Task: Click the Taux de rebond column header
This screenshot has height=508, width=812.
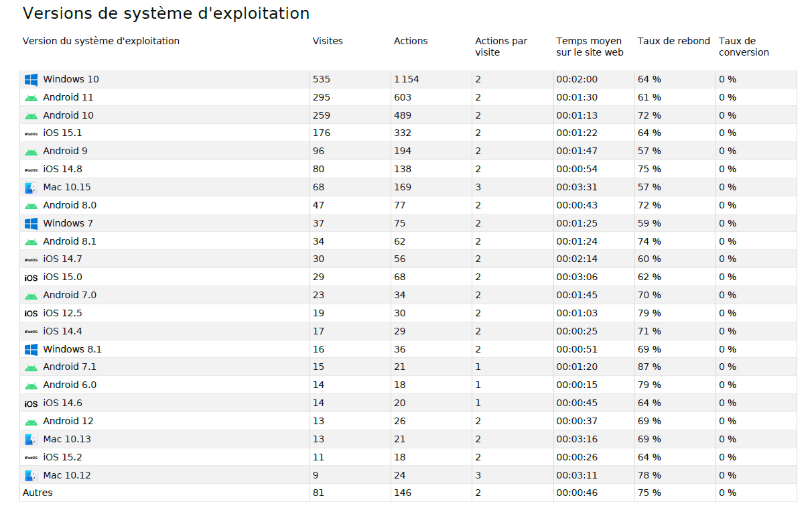Action: coord(673,41)
